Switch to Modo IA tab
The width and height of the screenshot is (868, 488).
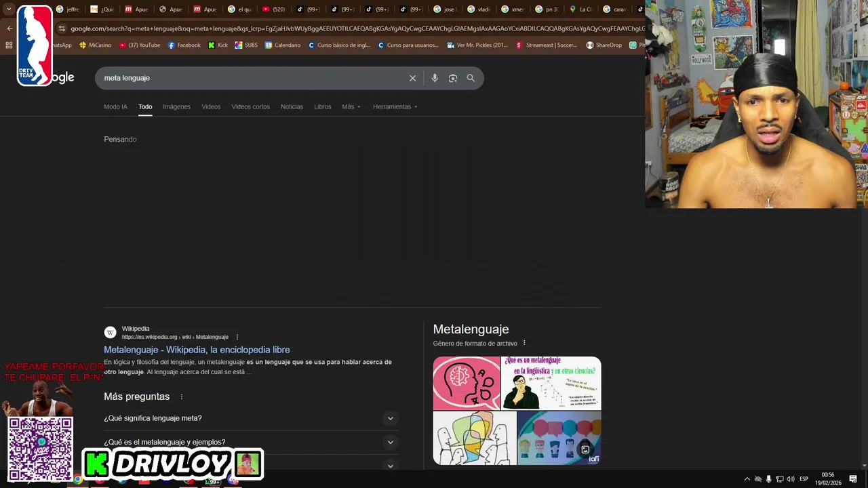115,107
